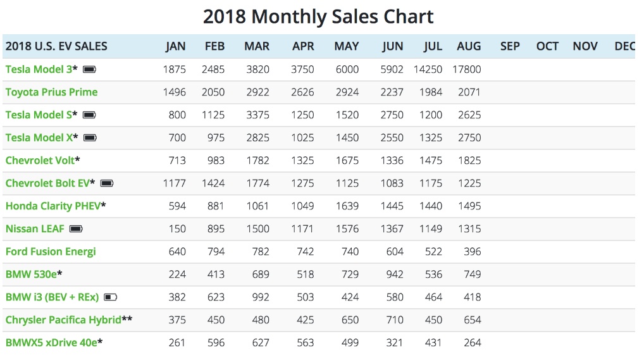
Task: Click battery icon beside Chevrolet Bolt EV
Action: pos(107,183)
